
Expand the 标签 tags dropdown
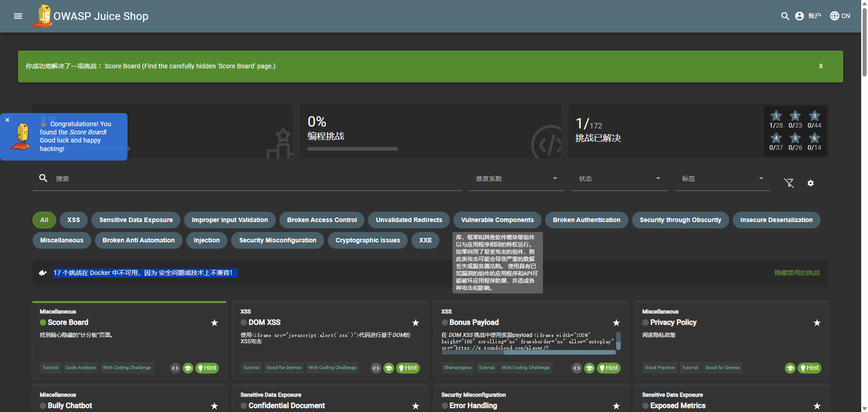(x=723, y=179)
